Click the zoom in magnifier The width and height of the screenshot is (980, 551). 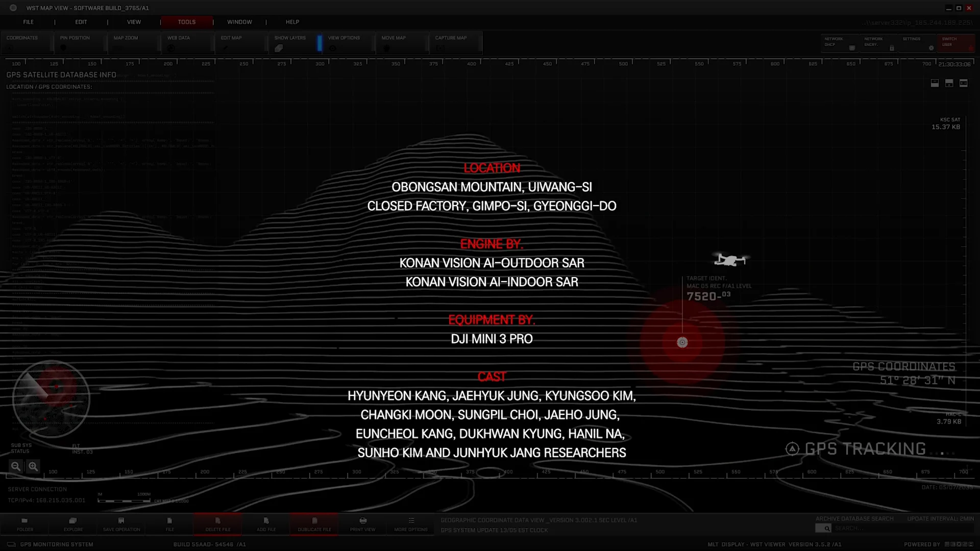(x=33, y=466)
